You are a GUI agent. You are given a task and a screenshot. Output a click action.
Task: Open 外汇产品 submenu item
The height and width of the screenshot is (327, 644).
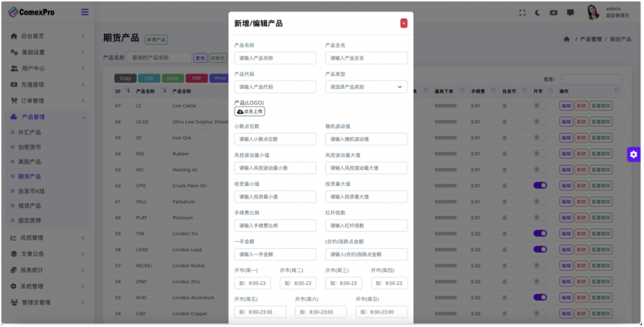[x=29, y=132]
